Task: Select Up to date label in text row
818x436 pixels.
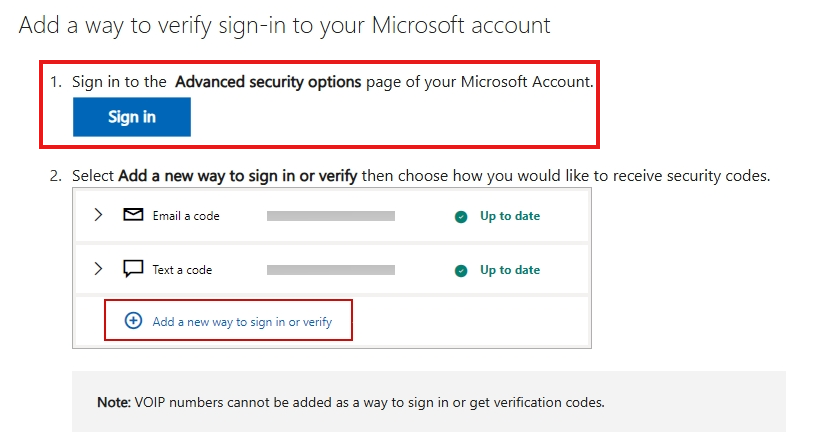Action: tap(510, 270)
